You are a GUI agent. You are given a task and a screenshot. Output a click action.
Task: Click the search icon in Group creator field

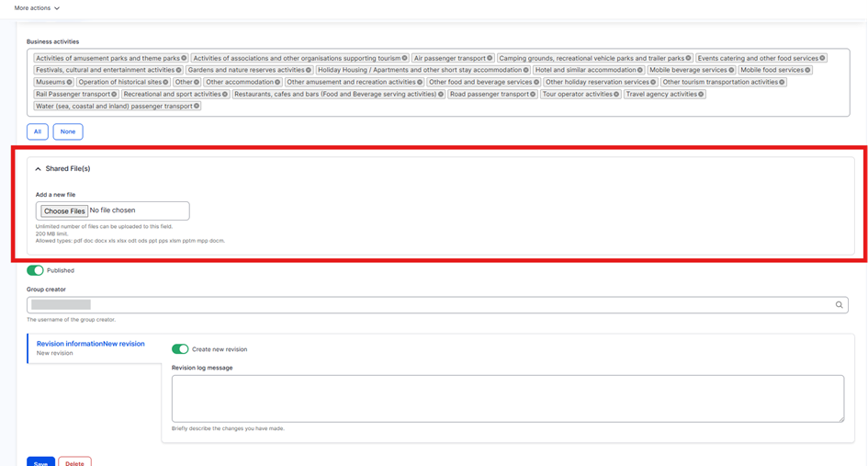click(839, 304)
